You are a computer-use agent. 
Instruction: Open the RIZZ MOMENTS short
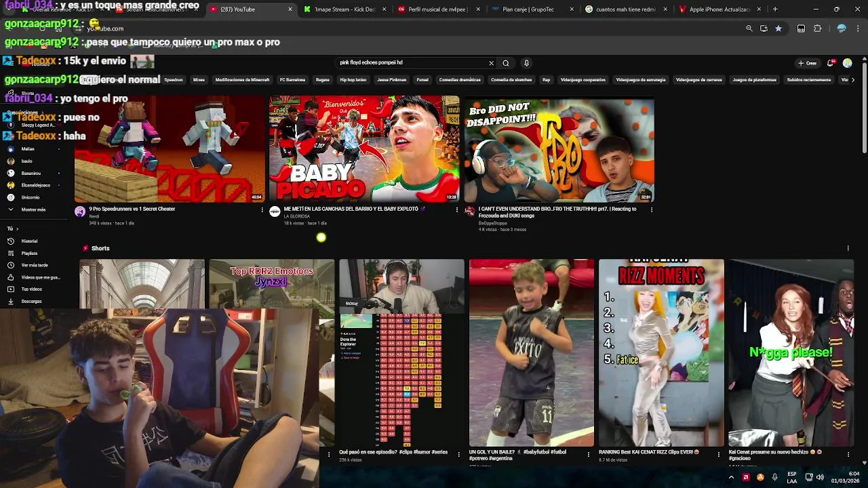point(661,352)
